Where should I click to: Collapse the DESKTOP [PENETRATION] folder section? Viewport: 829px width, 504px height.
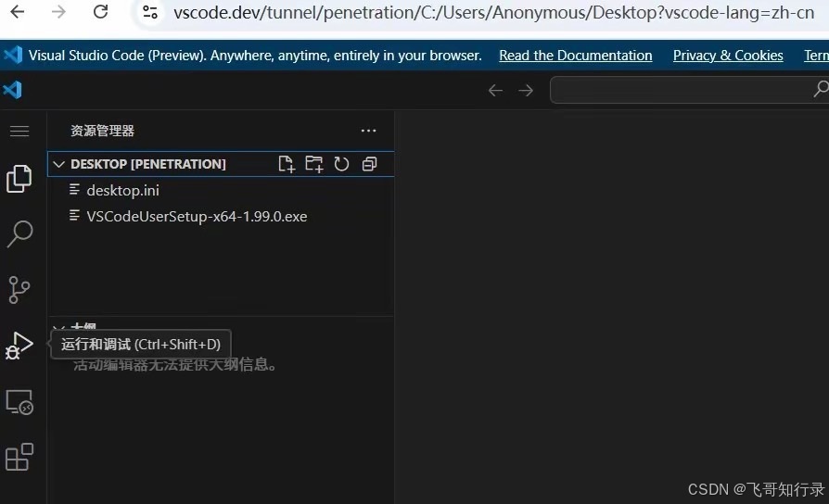[x=221, y=164]
